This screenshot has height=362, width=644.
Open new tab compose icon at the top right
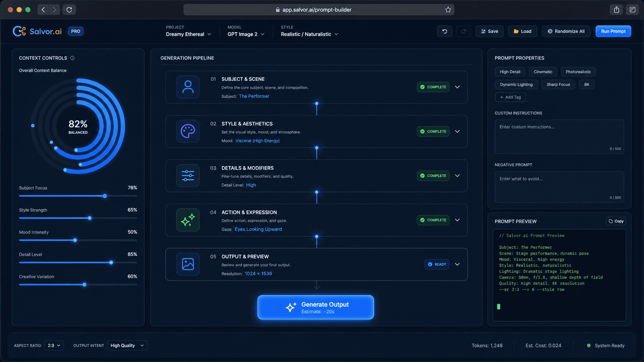[x=632, y=10]
